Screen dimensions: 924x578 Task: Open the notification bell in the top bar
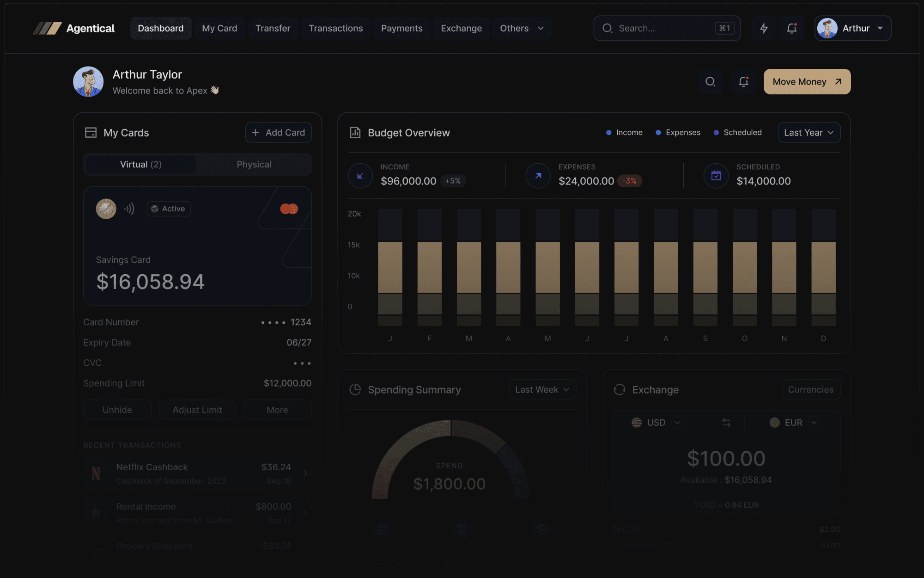click(791, 28)
